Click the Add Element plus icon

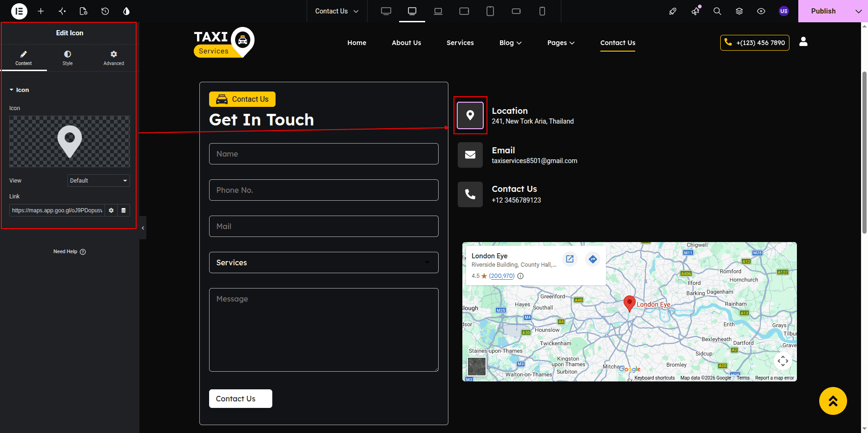(x=41, y=11)
